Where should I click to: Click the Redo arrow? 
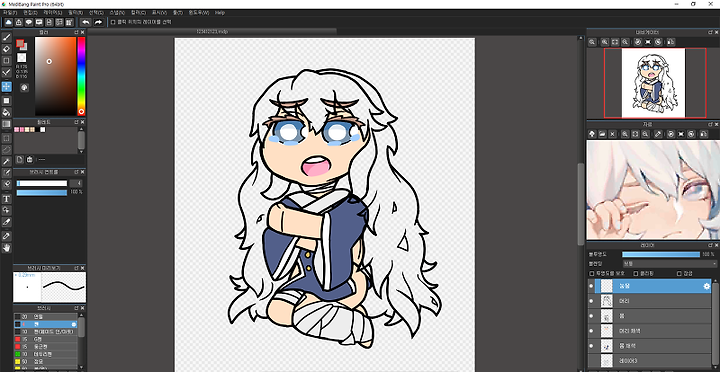[x=98, y=22]
